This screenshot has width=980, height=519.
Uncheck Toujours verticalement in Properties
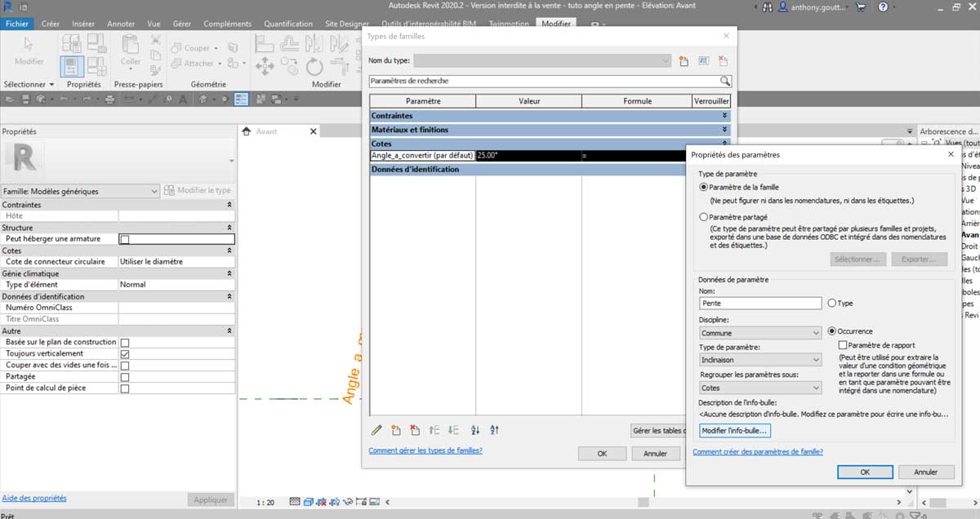[x=125, y=353]
